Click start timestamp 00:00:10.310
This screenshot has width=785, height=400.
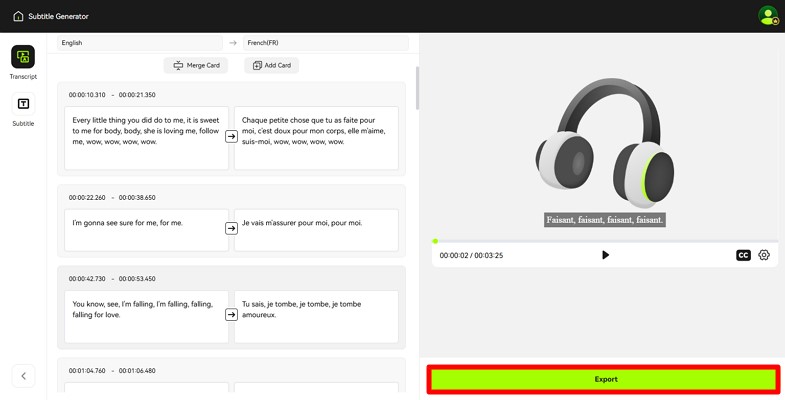[87, 95]
